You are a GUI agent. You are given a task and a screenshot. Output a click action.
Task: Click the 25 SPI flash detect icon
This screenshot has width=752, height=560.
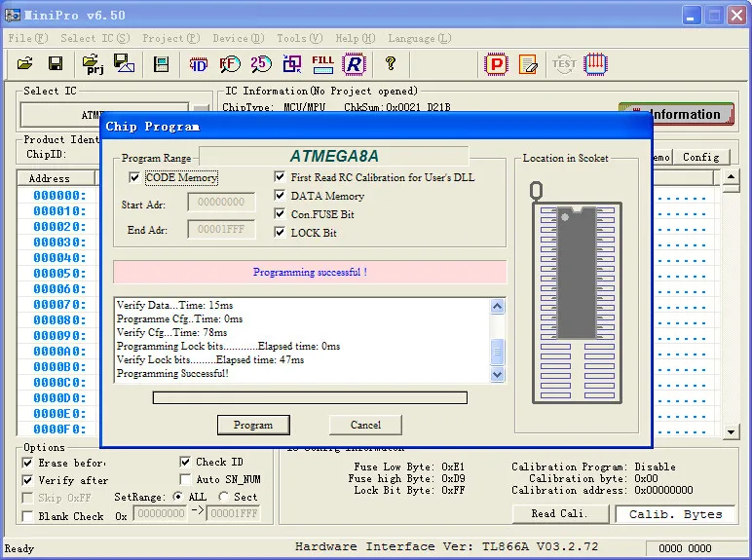[x=260, y=63]
